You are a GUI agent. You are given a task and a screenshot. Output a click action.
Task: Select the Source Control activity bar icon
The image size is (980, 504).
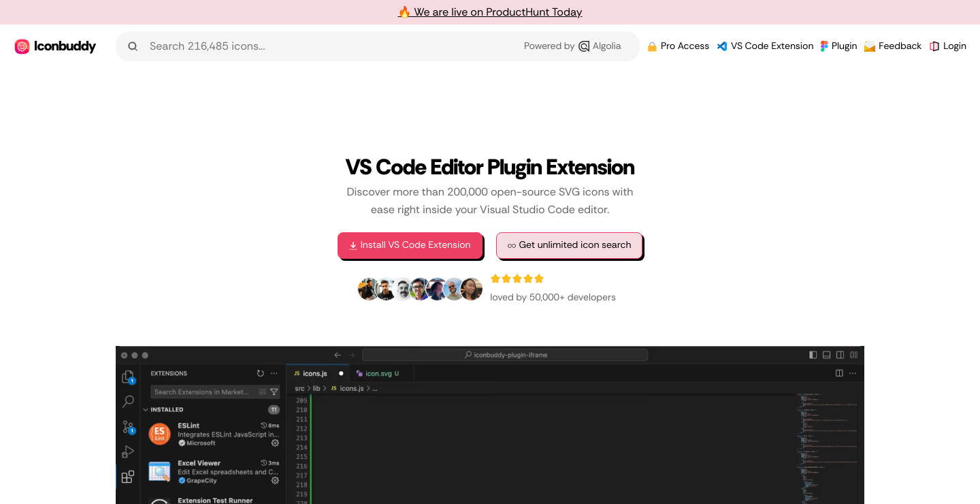pos(128,426)
